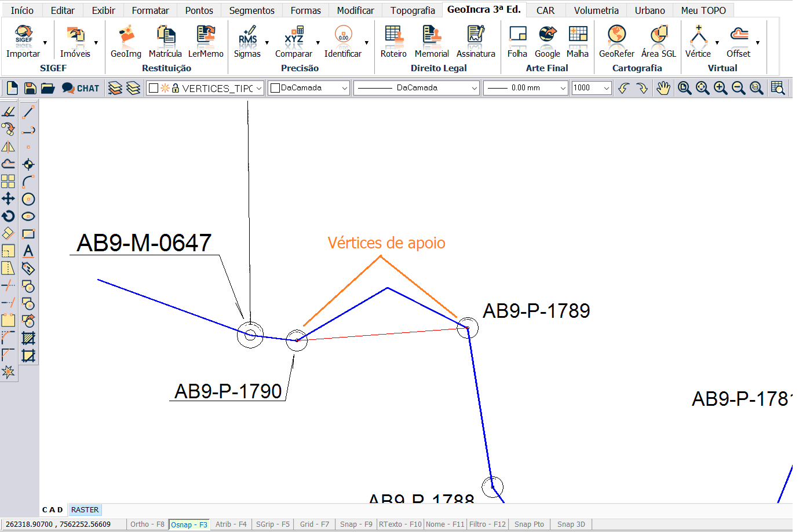810x532 pixels.
Task: Select the Text tool with letter A
Action: pos(28,251)
